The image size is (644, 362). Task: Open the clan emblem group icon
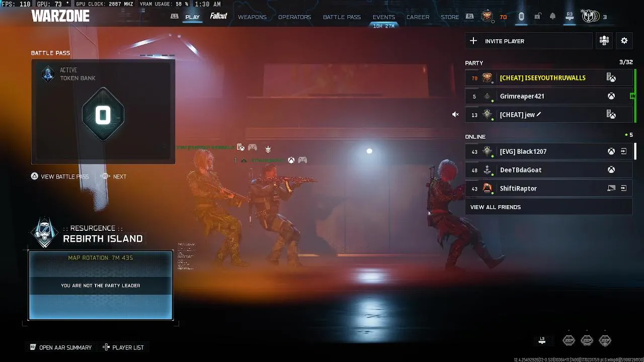tap(590, 16)
